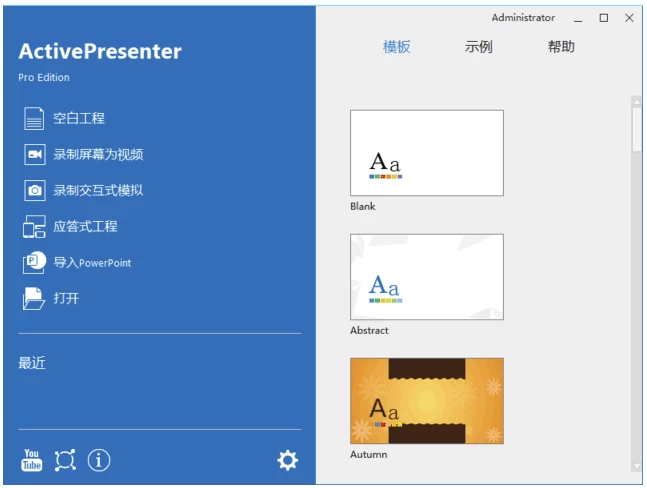This screenshot has height=488, width=647.
Task: Select the Blank template thumbnail
Action: pyautogui.click(x=427, y=153)
